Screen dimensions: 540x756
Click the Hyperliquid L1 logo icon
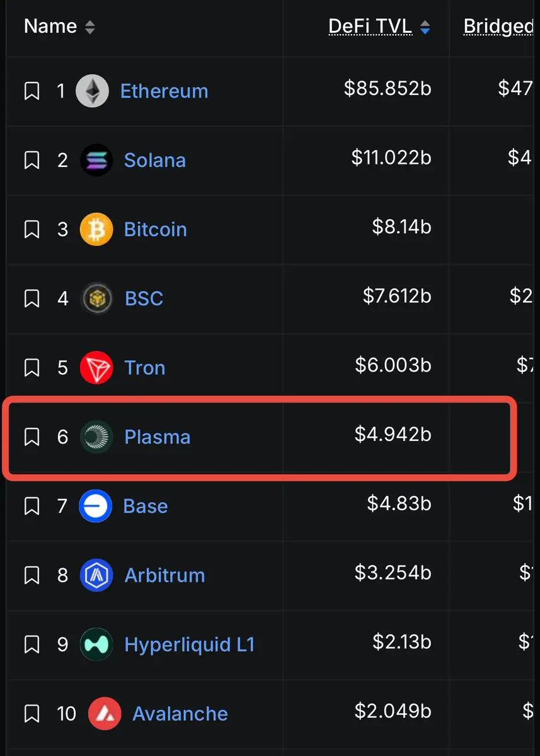96,644
